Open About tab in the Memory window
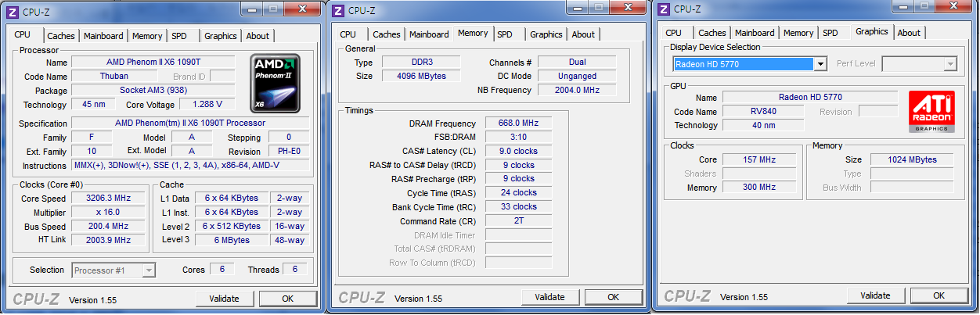Image resolution: width=980 pixels, height=315 pixels. (583, 34)
